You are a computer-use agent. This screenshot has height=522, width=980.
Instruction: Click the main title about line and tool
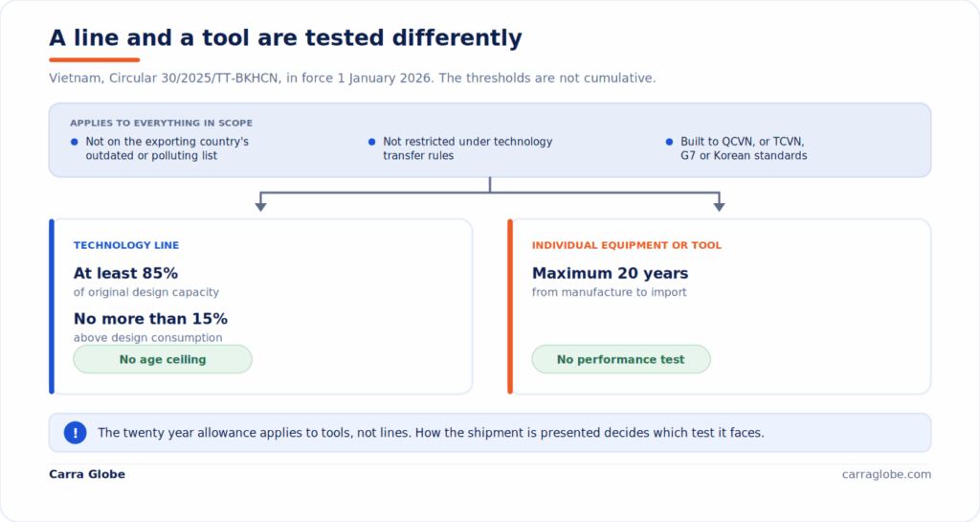tap(285, 37)
